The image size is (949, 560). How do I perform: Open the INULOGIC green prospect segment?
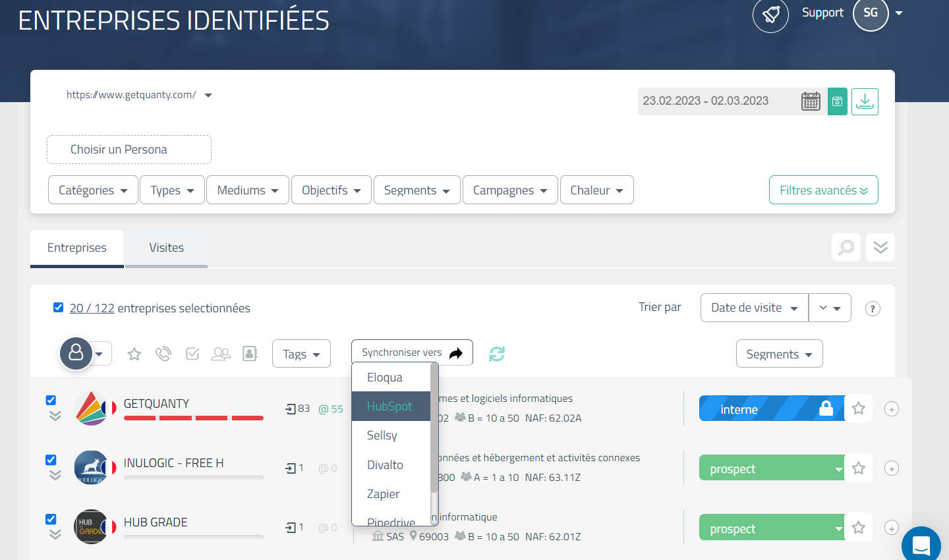point(772,468)
